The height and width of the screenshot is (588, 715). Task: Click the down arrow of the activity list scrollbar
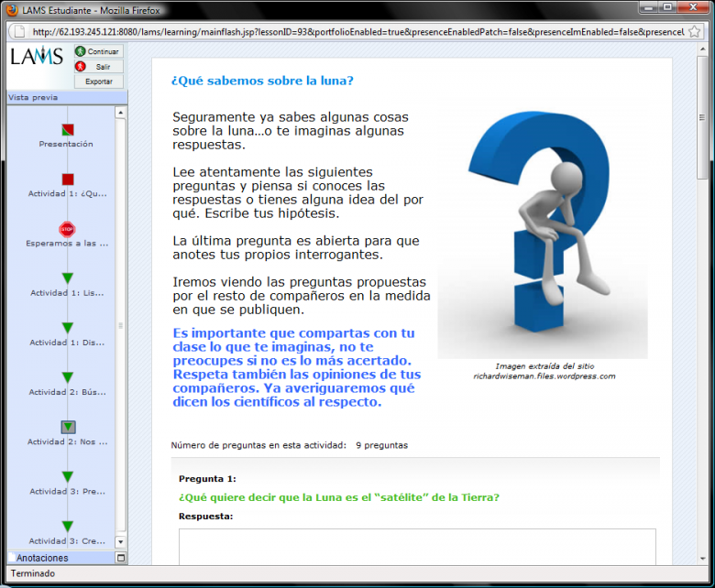coord(120,542)
